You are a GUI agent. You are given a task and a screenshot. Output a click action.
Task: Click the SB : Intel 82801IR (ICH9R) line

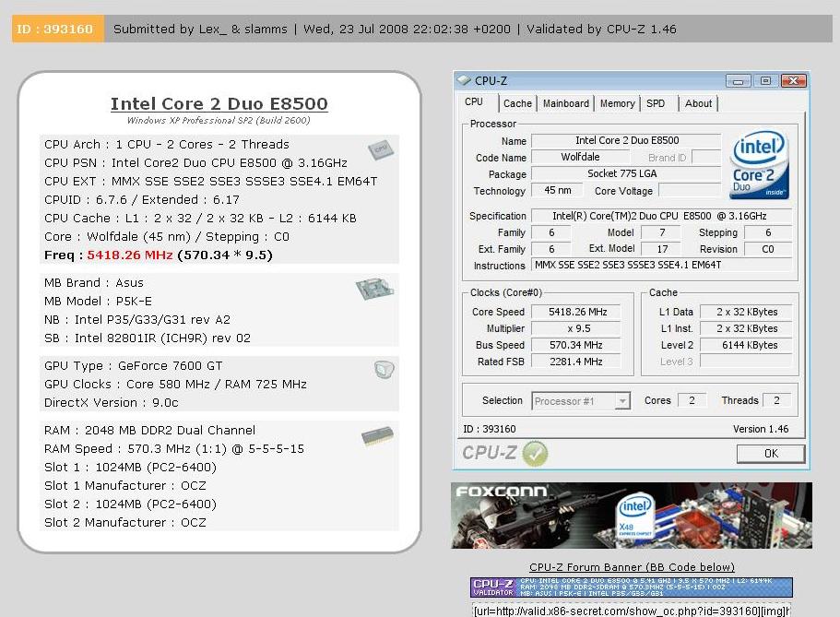point(148,338)
